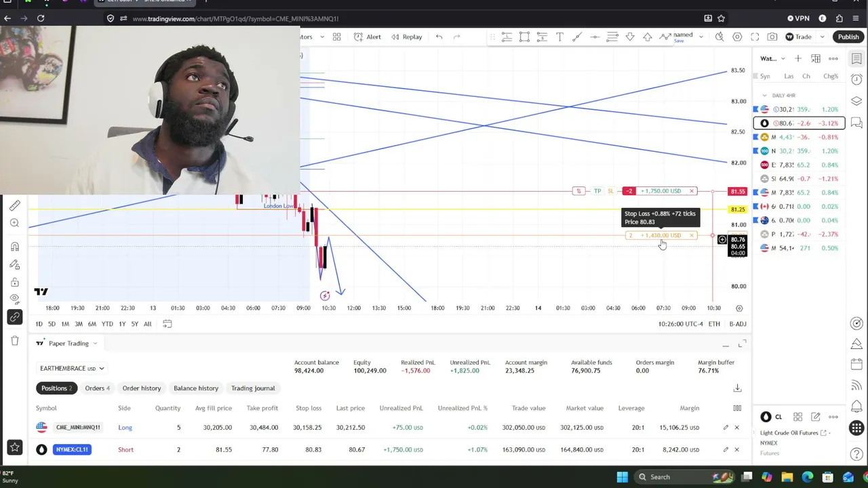This screenshot has height=488, width=868.
Task: Publish the chart idea
Action: [x=848, y=37]
